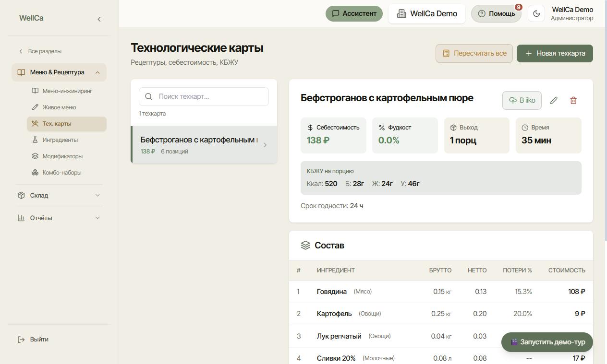Export техкарта with В iiko button
The image size is (607, 364).
click(522, 100)
